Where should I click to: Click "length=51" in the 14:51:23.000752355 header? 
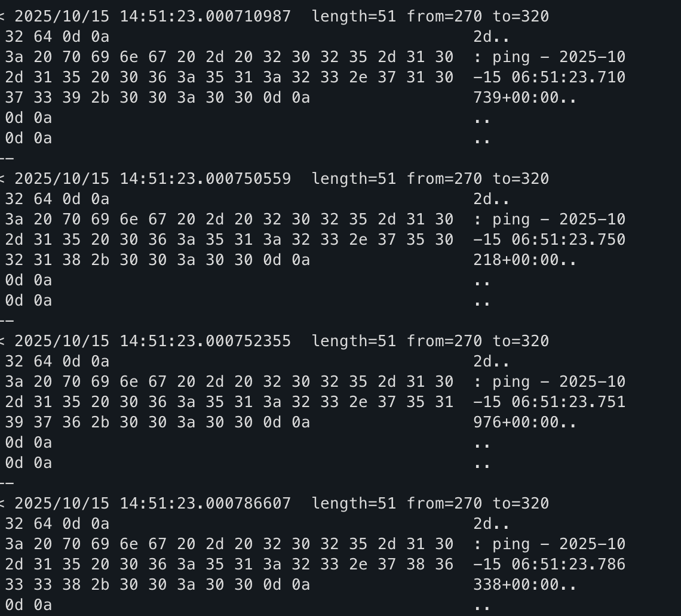click(x=354, y=341)
